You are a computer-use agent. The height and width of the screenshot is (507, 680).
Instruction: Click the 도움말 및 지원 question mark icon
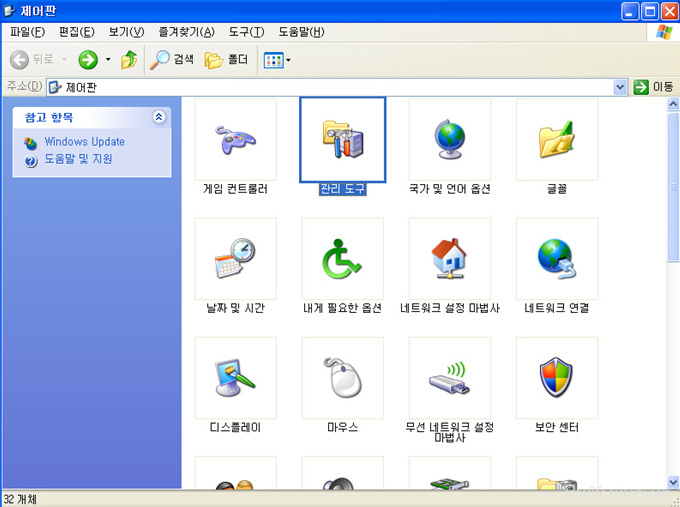click(30, 161)
